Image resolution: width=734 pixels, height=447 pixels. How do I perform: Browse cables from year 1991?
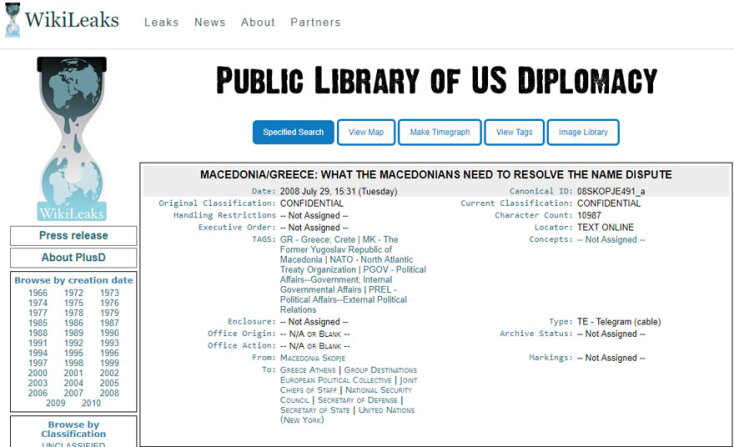[38, 343]
